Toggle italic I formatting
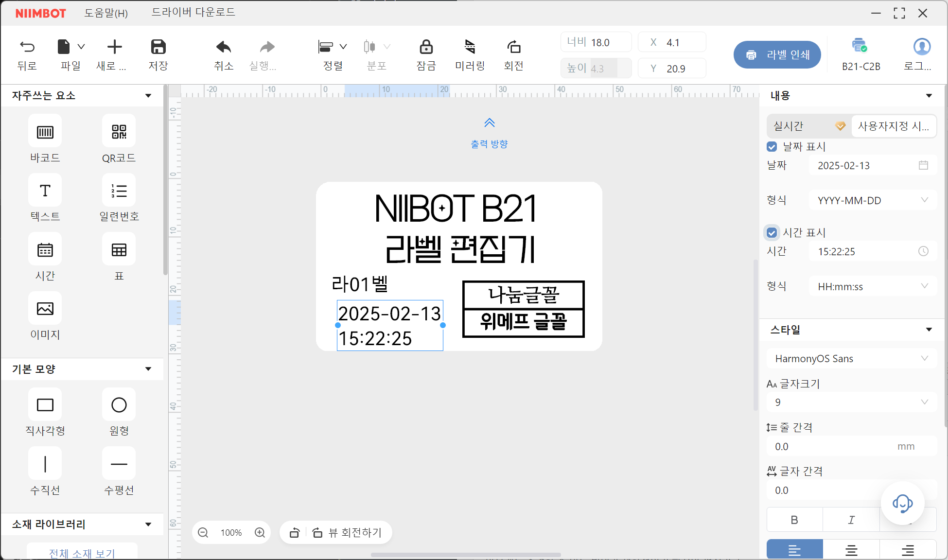The image size is (948, 560). [851, 520]
